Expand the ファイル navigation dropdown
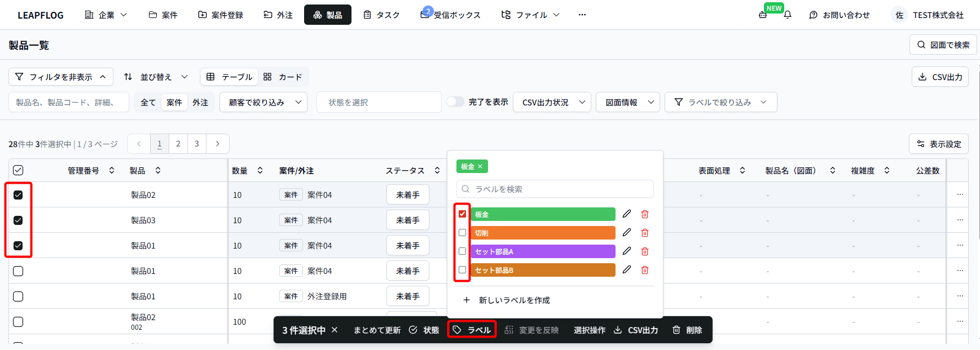This screenshot has height=350, width=980. [x=530, y=15]
